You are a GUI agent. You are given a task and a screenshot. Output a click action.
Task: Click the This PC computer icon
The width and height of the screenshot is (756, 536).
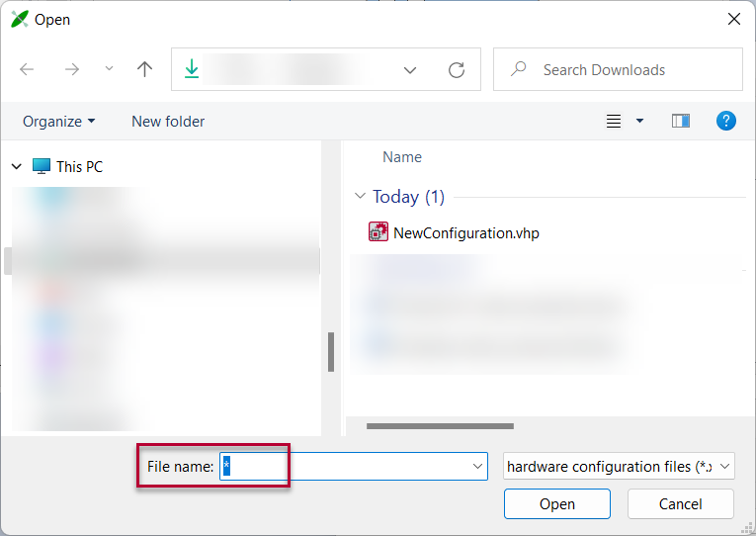coord(42,167)
